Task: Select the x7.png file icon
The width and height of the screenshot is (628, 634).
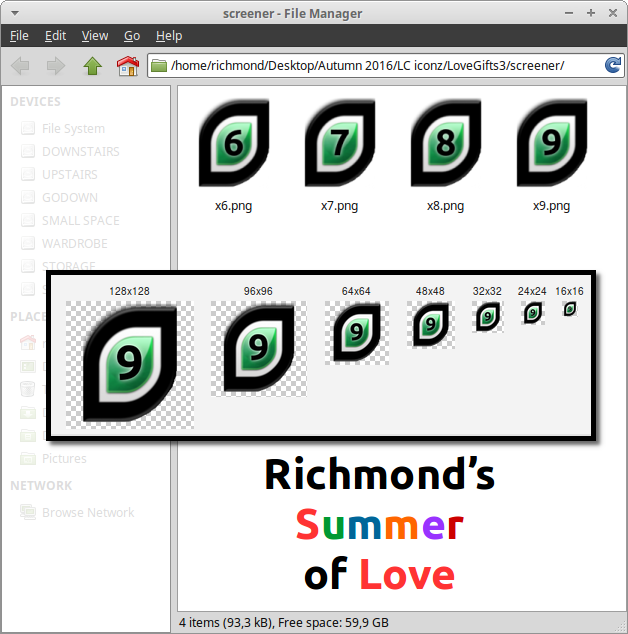Action: tap(339, 144)
